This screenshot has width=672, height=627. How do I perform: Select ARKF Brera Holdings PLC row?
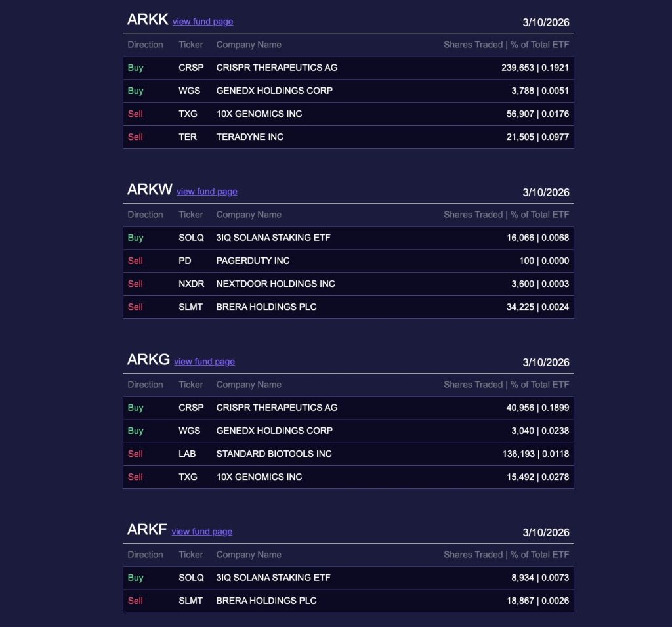[348, 601]
